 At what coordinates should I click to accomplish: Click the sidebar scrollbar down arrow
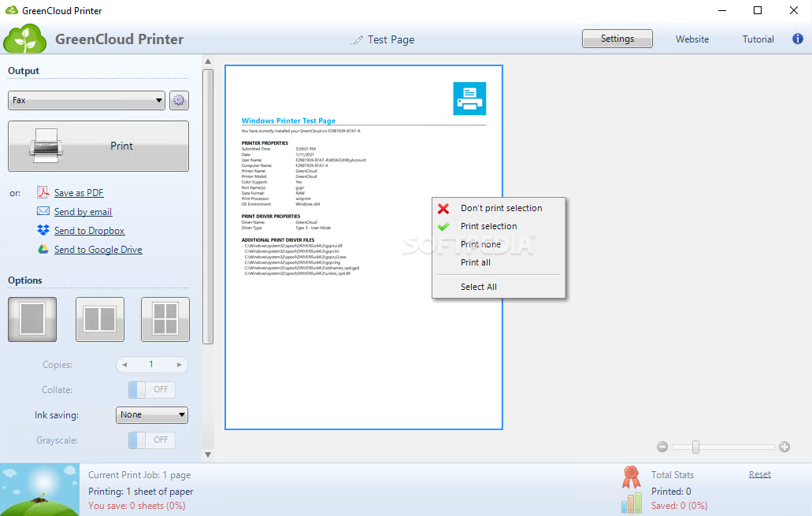[208, 455]
